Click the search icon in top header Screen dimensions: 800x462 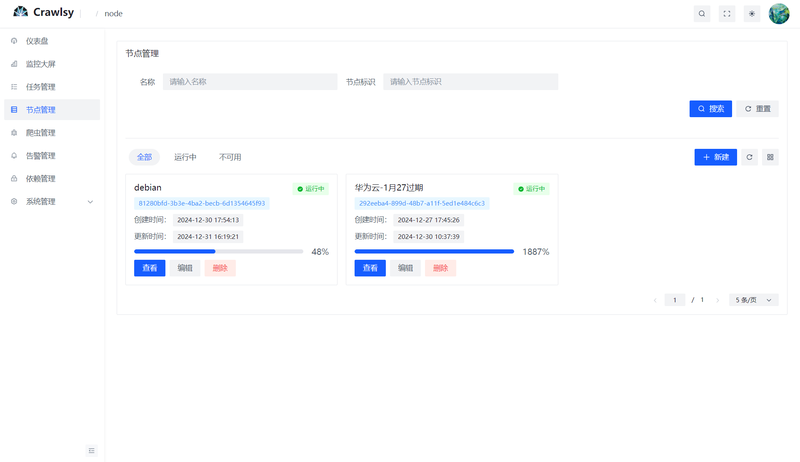coord(702,14)
